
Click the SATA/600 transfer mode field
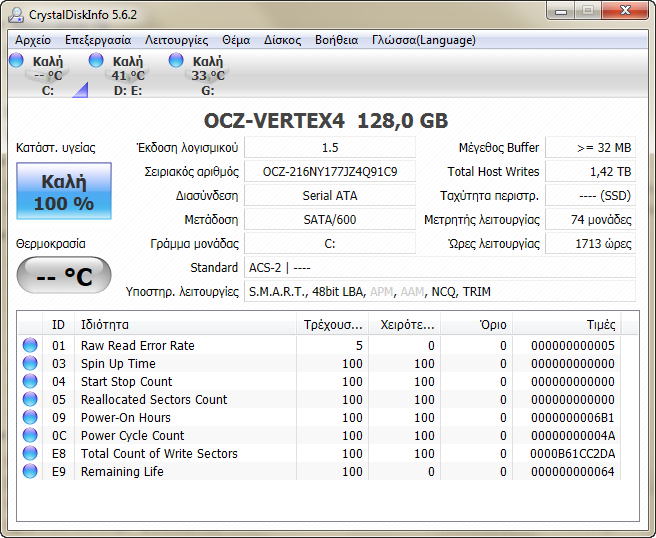click(x=330, y=220)
